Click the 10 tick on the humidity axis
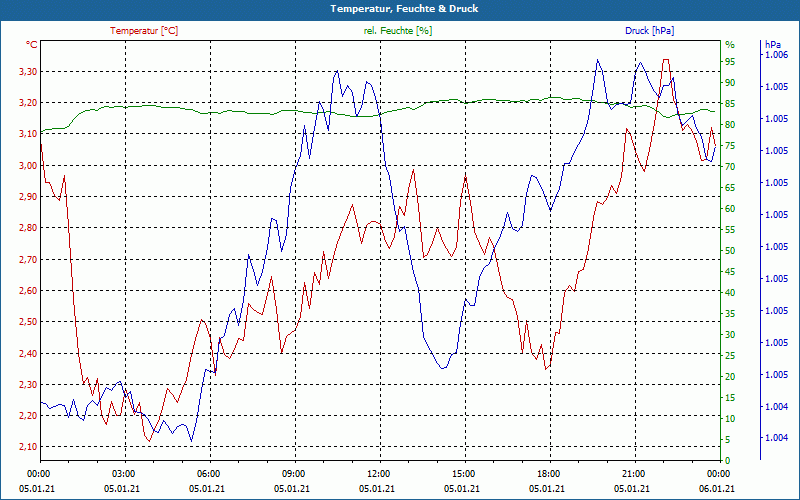 pyautogui.click(x=730, y=419)
